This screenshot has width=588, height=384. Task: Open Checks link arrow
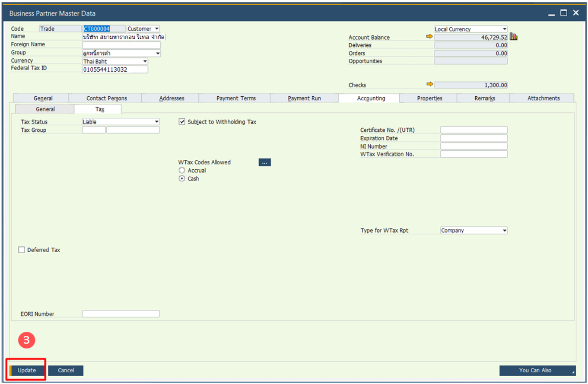point(429,85)
